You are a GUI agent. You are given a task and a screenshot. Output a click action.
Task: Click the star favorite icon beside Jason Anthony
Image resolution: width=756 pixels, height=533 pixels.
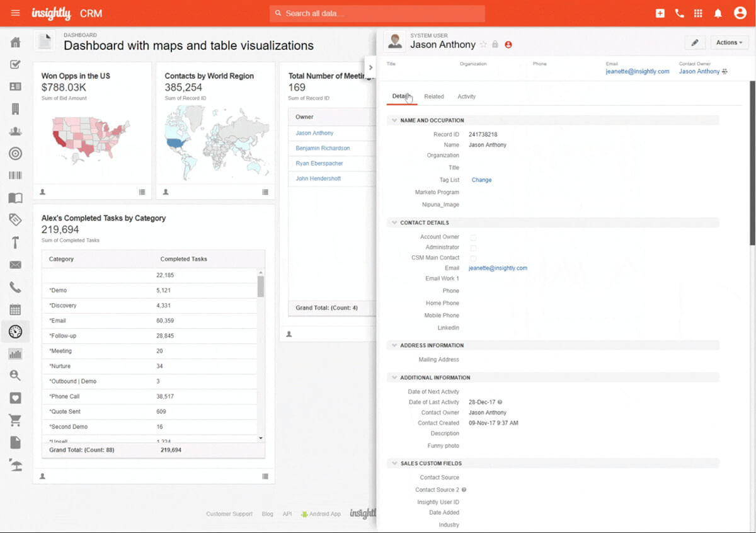(483, 45)
